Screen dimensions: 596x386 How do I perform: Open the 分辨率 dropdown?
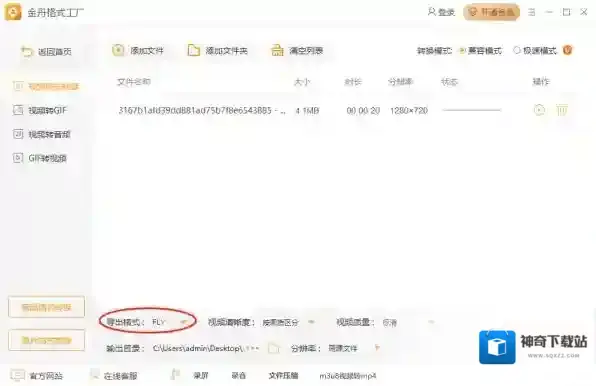(x=354, y=348)
